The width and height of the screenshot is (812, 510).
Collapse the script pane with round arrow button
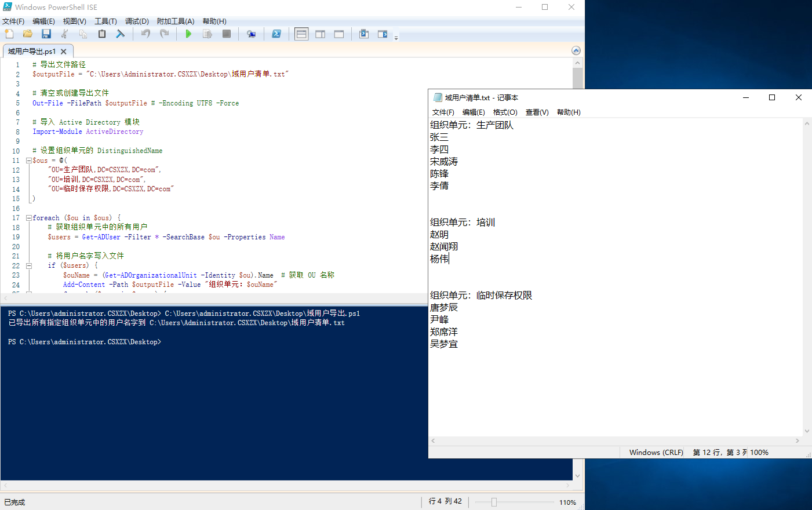pos(576,50)
